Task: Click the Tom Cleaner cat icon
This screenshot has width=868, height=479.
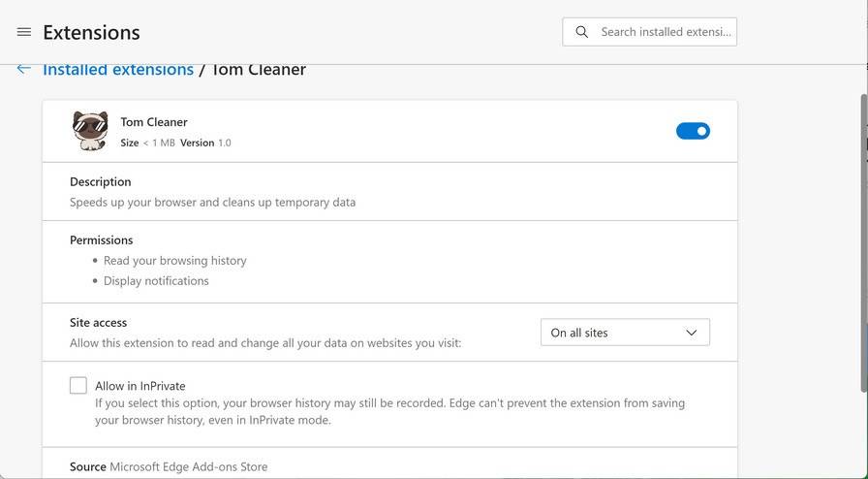Action: pos(90,131)
